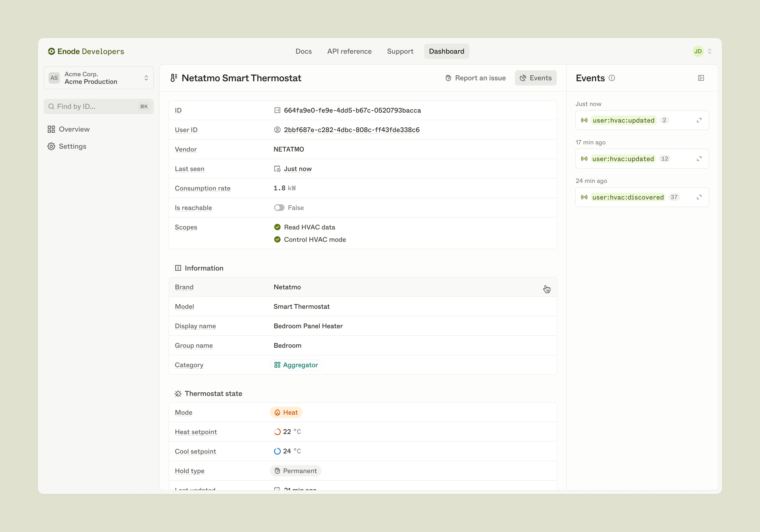
Task: Click the broadcast icon on discovered event
Action: click(584, 197)
